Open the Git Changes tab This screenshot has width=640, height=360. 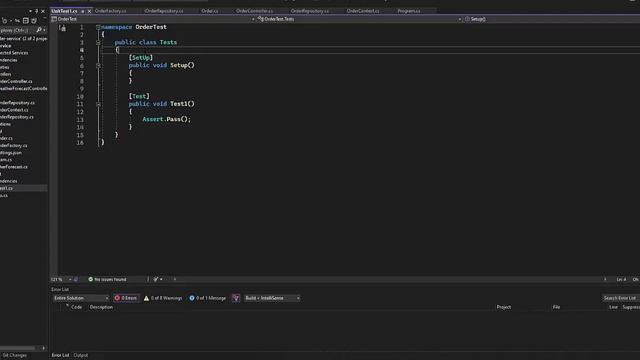pyautogui.click(x=15, y=356)
